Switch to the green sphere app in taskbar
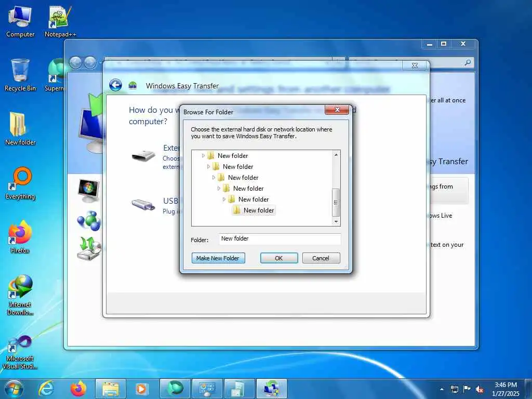 (x=175, y=389)
